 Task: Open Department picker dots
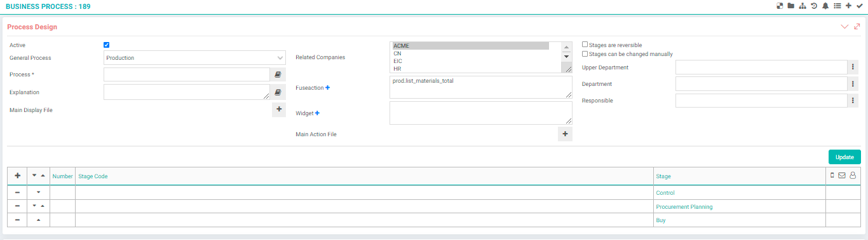(x=853, y=84)
